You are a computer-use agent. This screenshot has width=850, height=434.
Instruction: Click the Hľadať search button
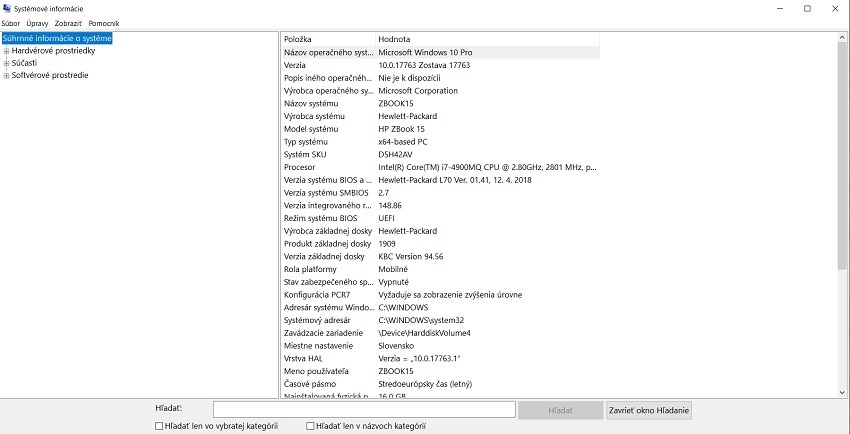(560, 410)
